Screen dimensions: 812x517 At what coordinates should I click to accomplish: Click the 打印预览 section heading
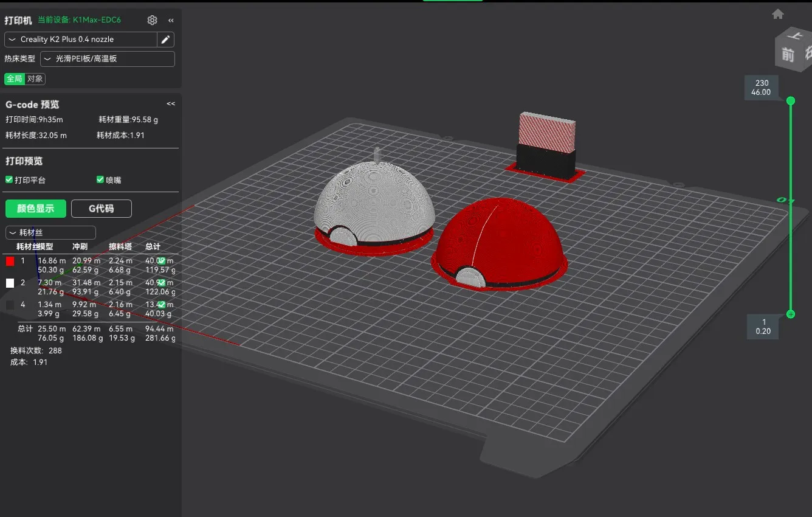[24, 161]
